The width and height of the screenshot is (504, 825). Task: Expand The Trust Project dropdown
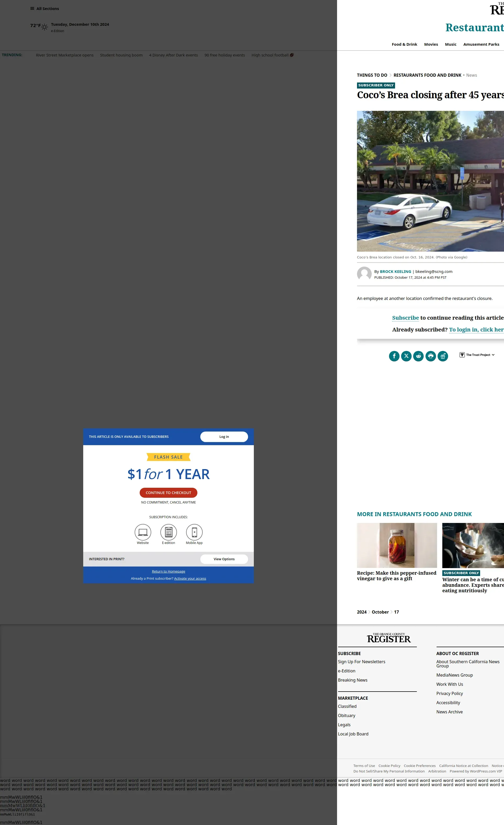tap(477, 355)
